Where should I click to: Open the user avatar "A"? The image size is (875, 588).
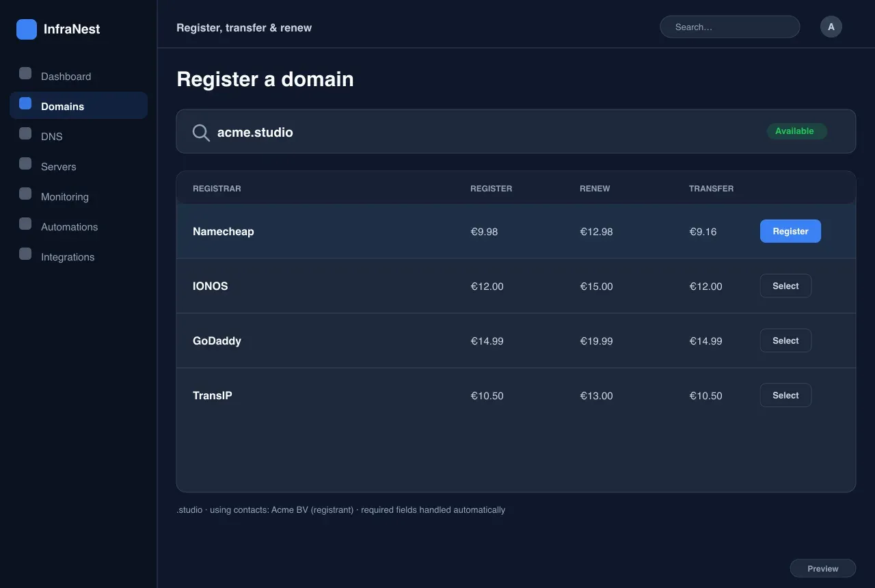(831, 27)
